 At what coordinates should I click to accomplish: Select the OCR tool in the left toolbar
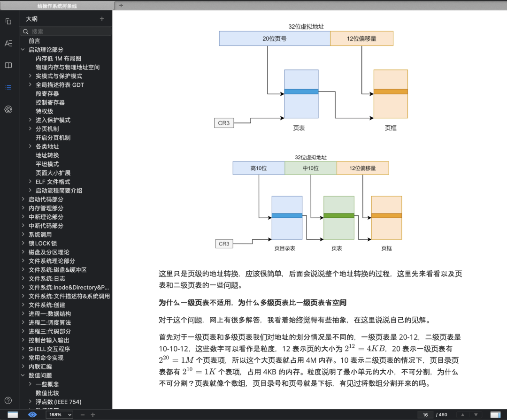coord(8,109)
